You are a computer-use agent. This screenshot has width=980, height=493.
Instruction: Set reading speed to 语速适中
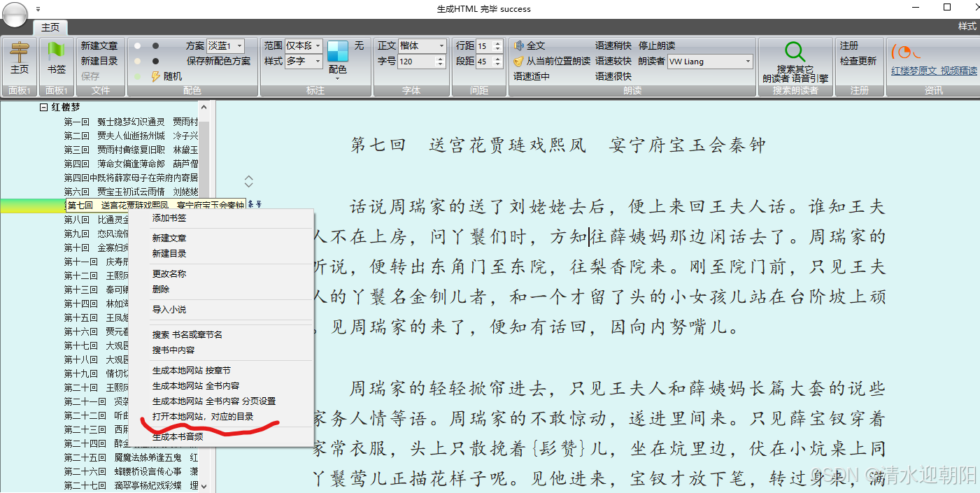click(x=532, y=76)
